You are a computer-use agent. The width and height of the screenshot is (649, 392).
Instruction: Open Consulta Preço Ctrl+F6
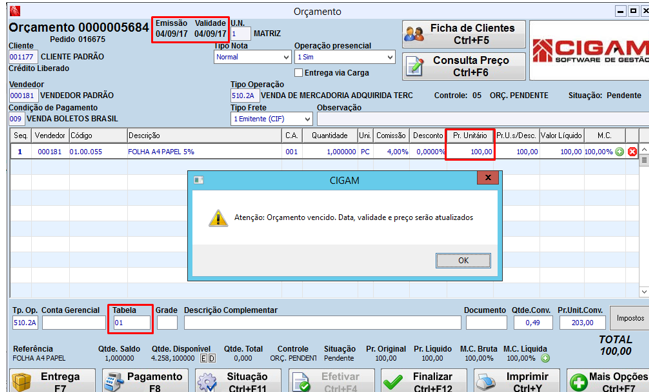coord(464,66)
